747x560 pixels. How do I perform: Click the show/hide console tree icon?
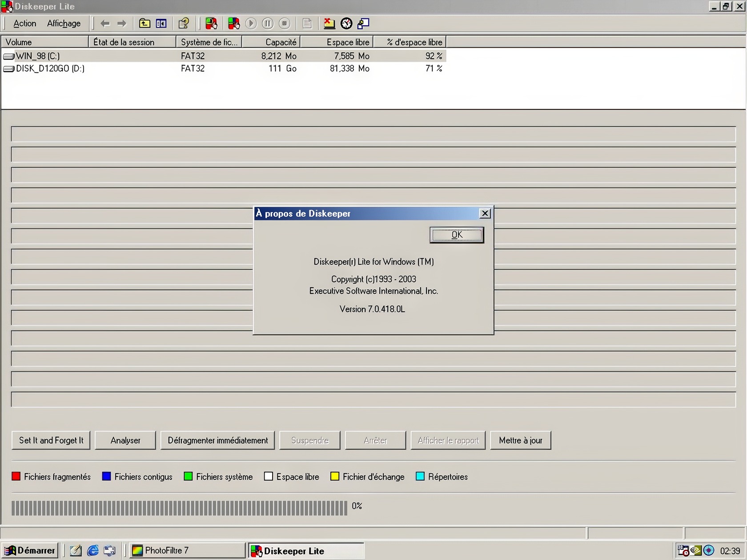161,24
